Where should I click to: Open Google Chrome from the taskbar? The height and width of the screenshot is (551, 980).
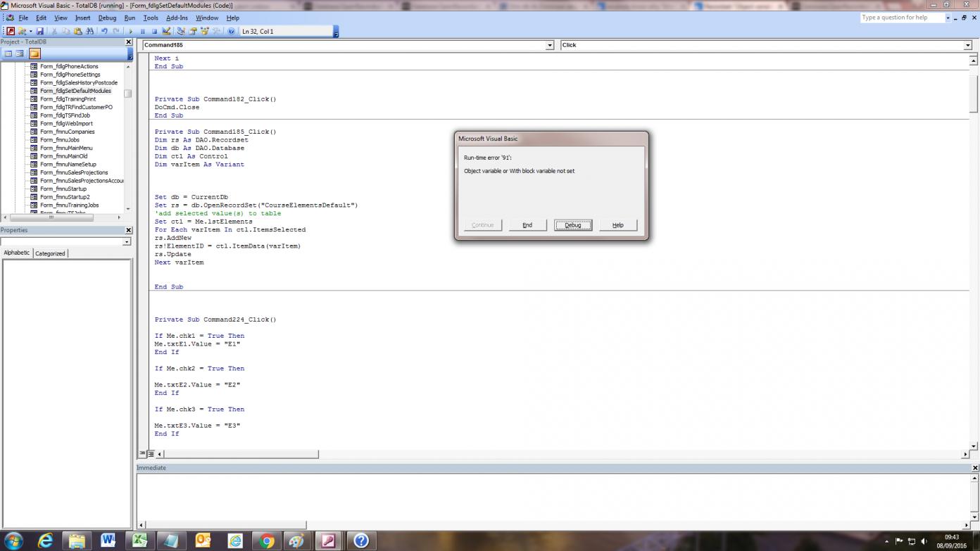point(266,540)
